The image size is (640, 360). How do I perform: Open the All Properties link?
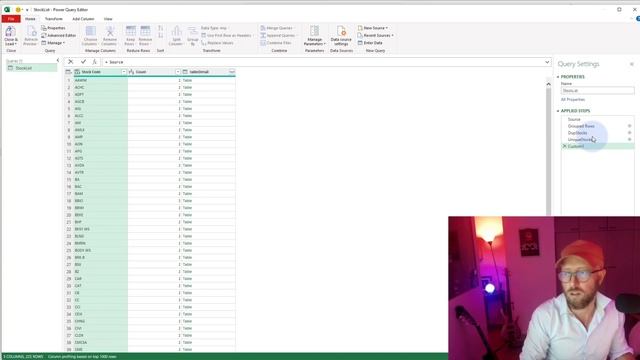pos(573,100)
